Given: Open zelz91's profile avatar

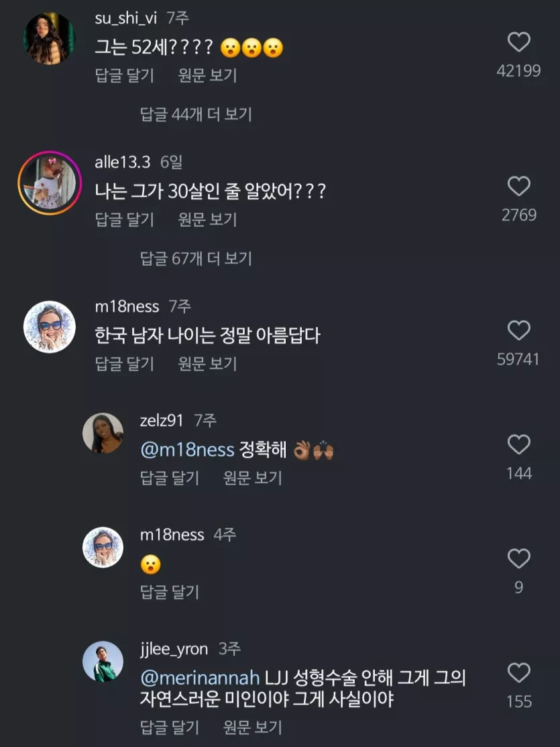Looking at the screenshot, I should pyautogui.click(x=103, y=433).
